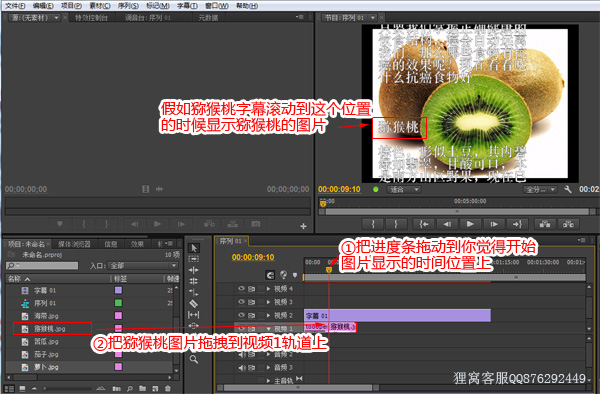Viewport: 600px width, 394px height.
Task: Click the 序列 01 green label swatch
Action: [118, 303]
